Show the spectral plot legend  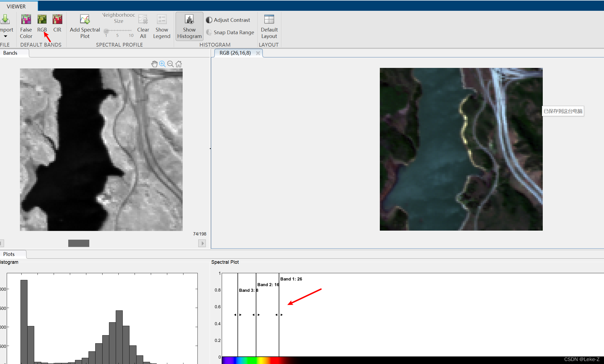(162, 26)
